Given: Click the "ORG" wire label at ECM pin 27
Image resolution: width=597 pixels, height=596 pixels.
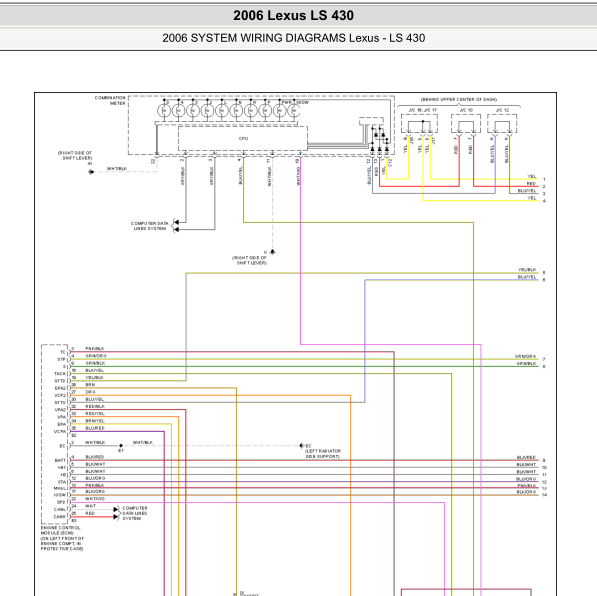Looking at the screenshot, I should (x=90, y=392).
